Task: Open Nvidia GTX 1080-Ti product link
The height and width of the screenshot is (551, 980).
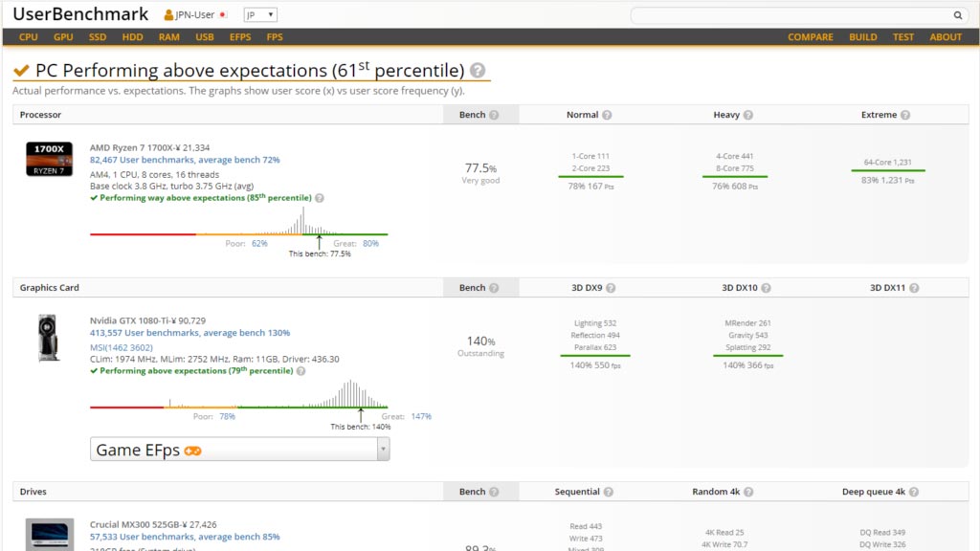Action: pyautogui.click(x=147, y=321)
